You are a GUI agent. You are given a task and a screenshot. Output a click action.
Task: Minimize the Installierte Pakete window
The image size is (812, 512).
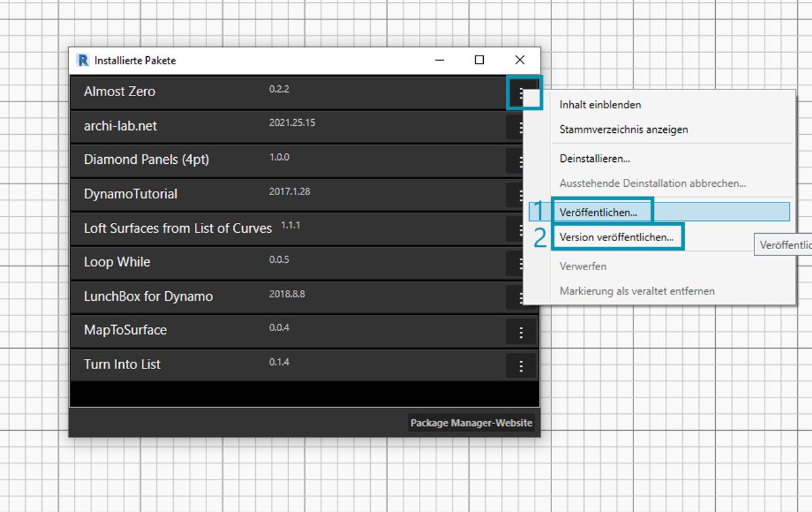click(441, 60)
